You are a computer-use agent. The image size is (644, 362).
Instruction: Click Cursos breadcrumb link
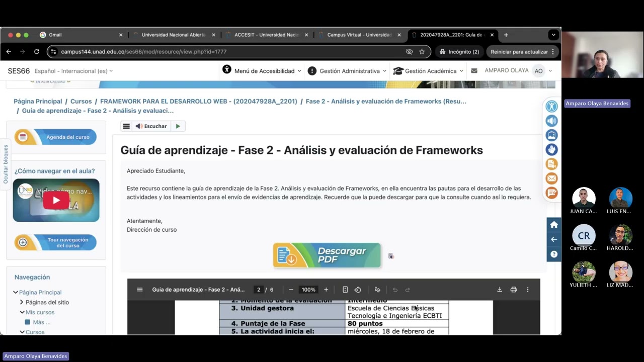pyautogui.click(x=81, y=101)
